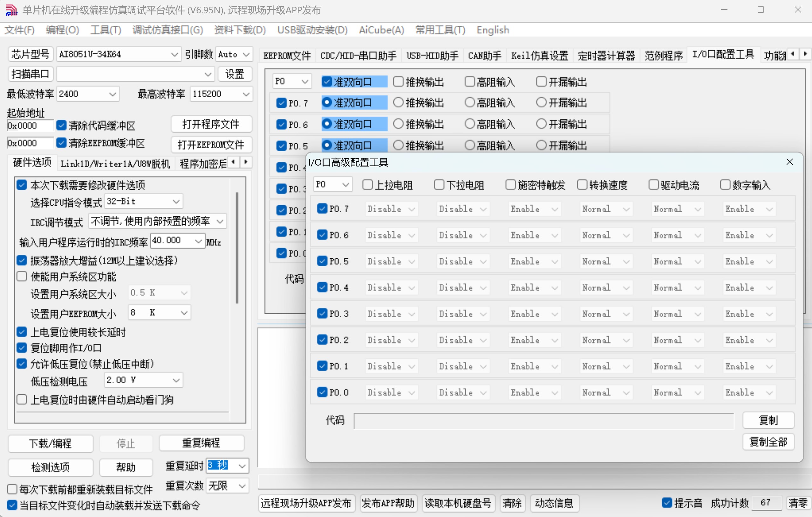Close the I/O口高级配置工具 dialog
Viewport: 812px width, 517px height.
pyautogui.click(x=789, y=162)
